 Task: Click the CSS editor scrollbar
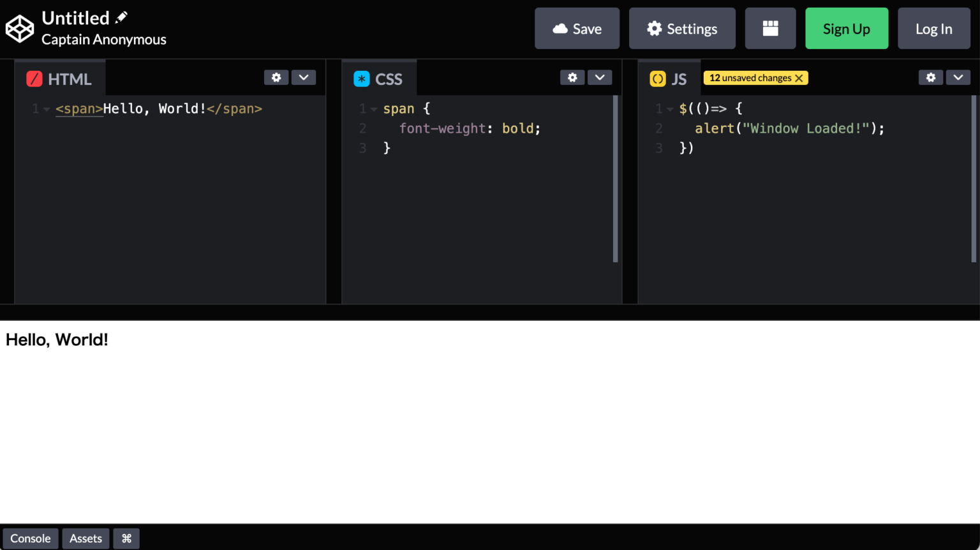click(614, 179)
